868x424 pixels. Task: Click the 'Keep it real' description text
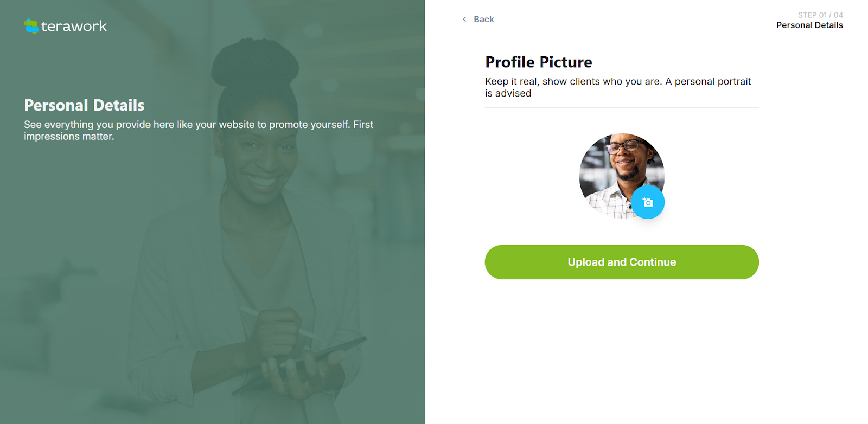pos(618,87)
